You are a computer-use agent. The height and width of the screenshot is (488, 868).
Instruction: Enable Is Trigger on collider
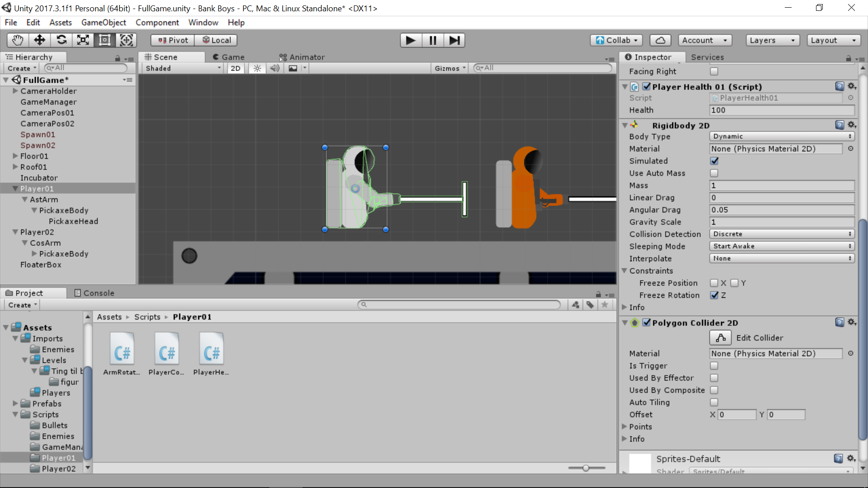click(714, 366)
